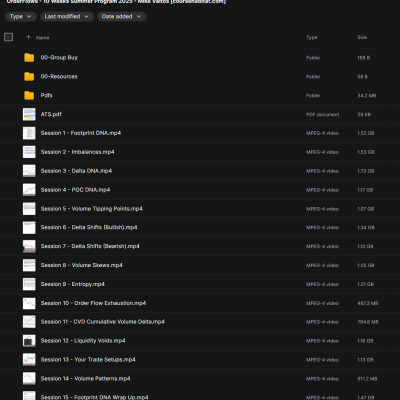Click the Session 2 Imbalances thumbnail
The image size is (400, 400).
(29, 152)
